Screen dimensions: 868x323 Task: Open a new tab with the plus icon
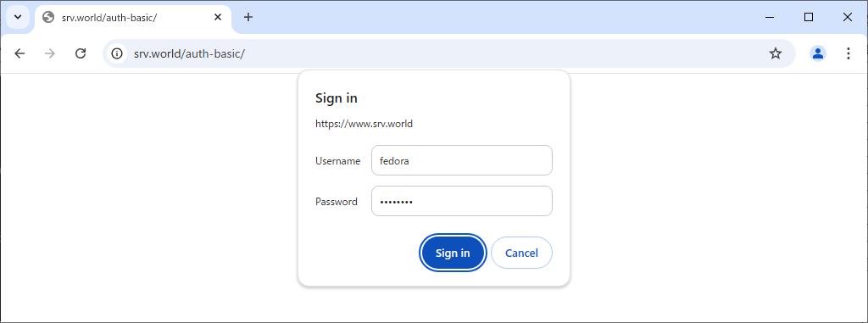point(248,17)
